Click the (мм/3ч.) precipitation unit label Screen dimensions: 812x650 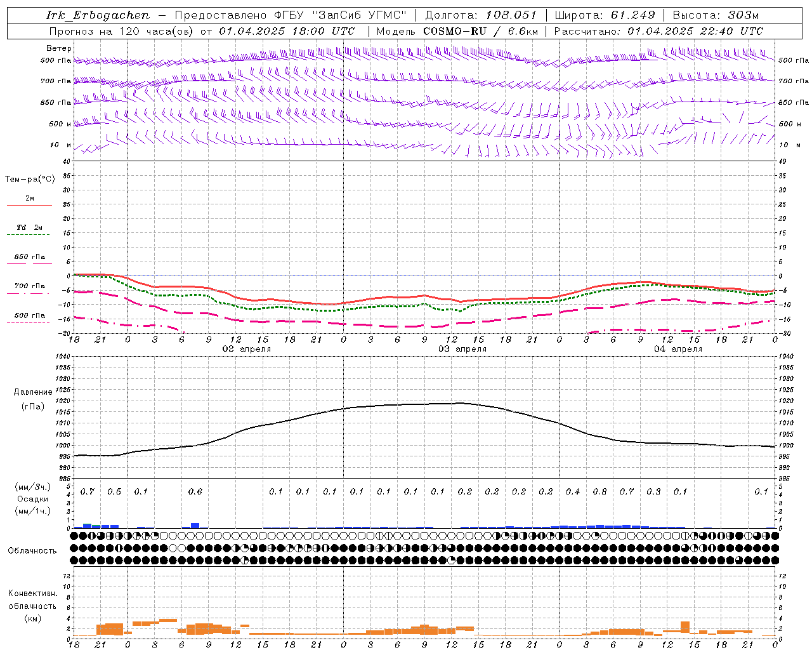[32, 487]
